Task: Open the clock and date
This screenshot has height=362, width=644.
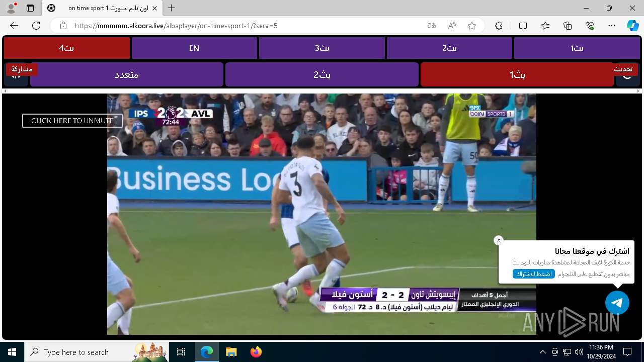Action: point(601,352)
